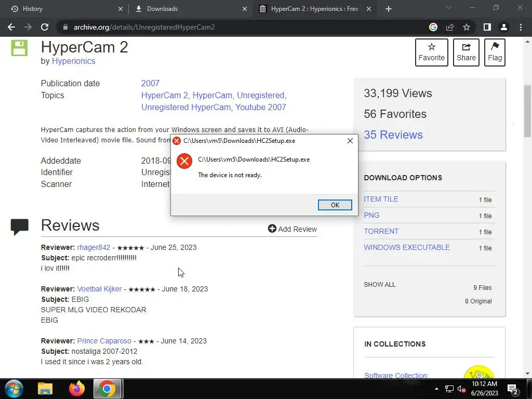
Task: Bookmark this page with the star icon
Action: (x=467, y=27)
